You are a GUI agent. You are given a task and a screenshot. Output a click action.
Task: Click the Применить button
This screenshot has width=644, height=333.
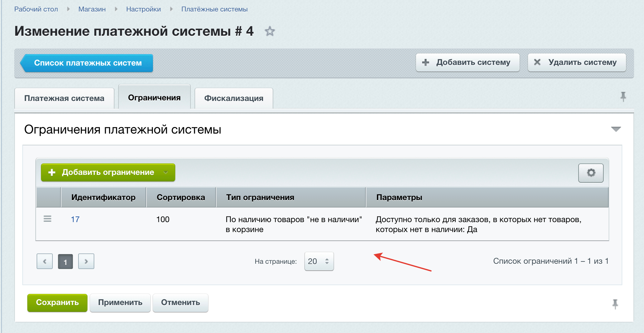[120, 303]
